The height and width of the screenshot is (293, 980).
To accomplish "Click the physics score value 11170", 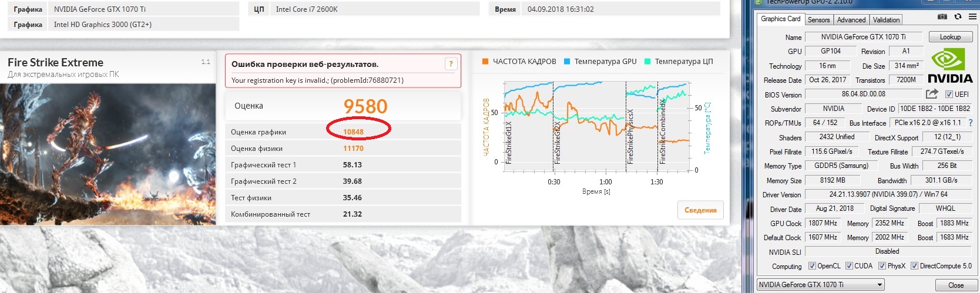I will 353,149.
